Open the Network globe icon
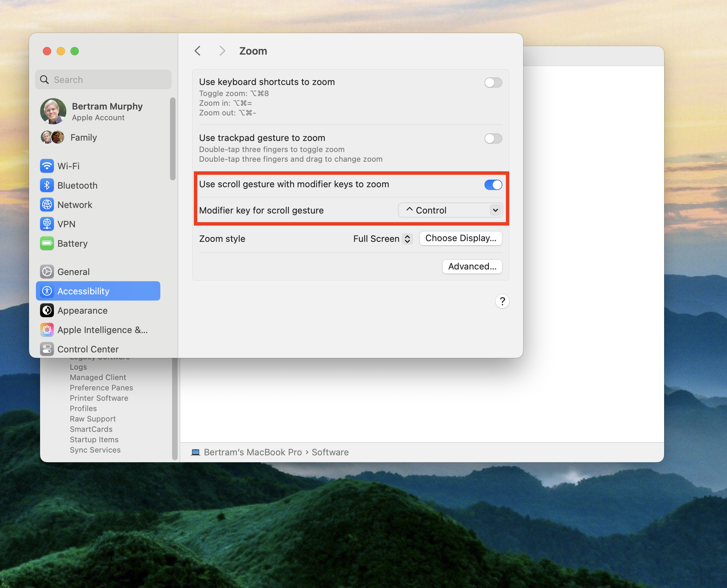This screenshot has height=588, width=727. click(47, 205)
